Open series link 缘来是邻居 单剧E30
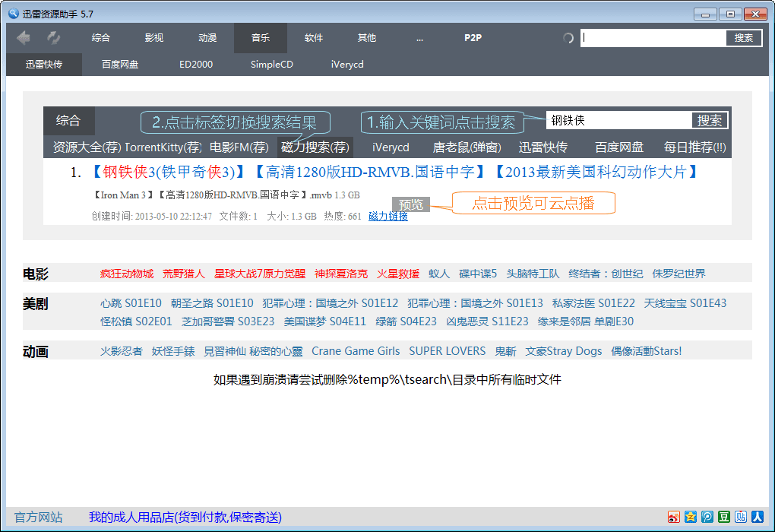775x532 pixels. point(586,321)
